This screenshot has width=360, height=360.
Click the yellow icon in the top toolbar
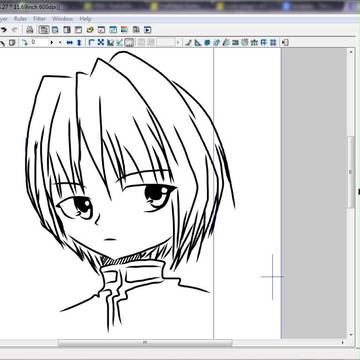[x=90, y=30]
